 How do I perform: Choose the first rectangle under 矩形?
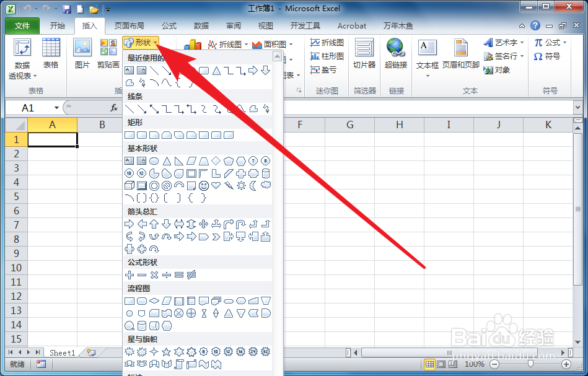point(129,135)
